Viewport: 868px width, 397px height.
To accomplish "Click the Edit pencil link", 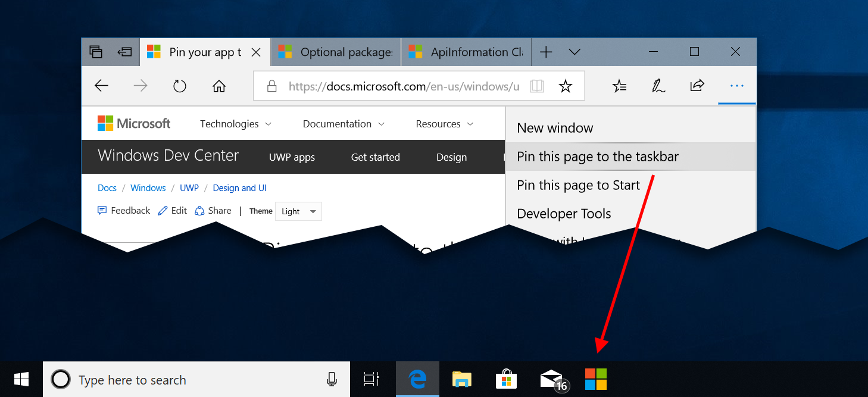I will point(173,211).
